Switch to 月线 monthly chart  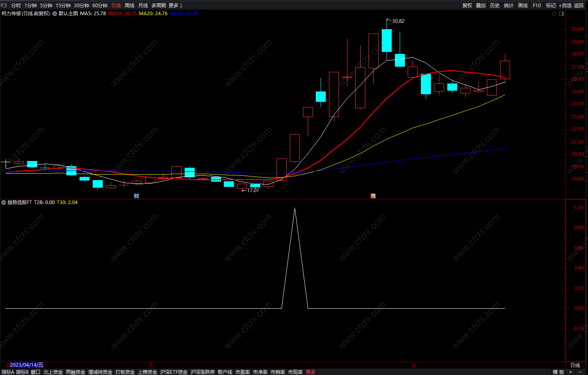(143, 5)
